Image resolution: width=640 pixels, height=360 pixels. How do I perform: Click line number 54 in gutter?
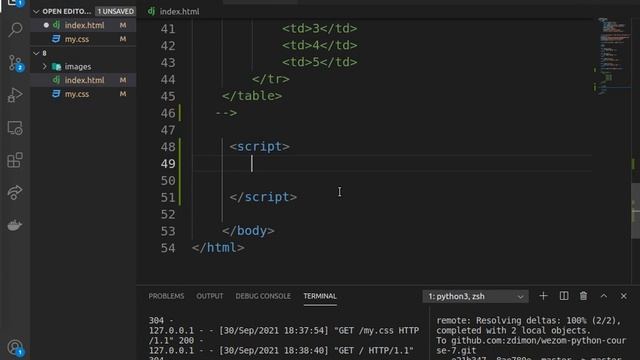click(168, 248)
